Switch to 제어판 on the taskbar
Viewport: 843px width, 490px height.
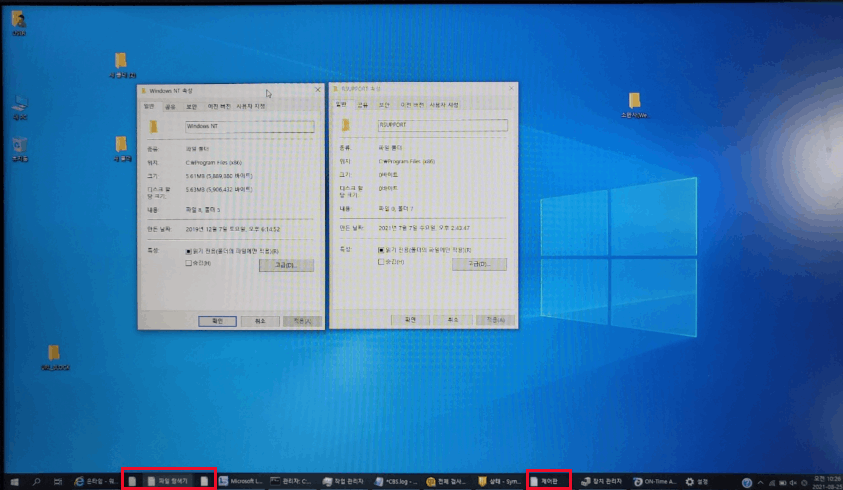click(x=548, y=481)
